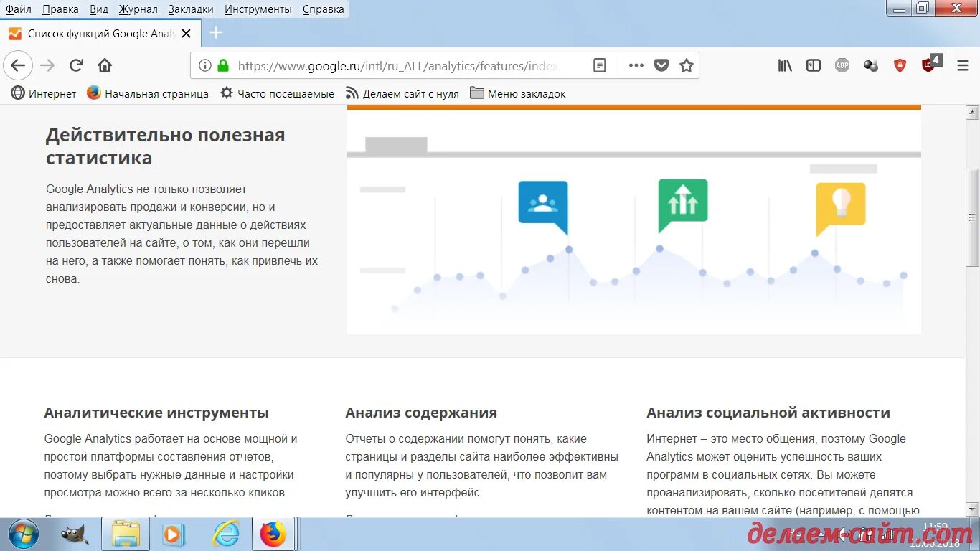Expand the Меню закладок folder
The image size is (980, 551).
point(518,93)
